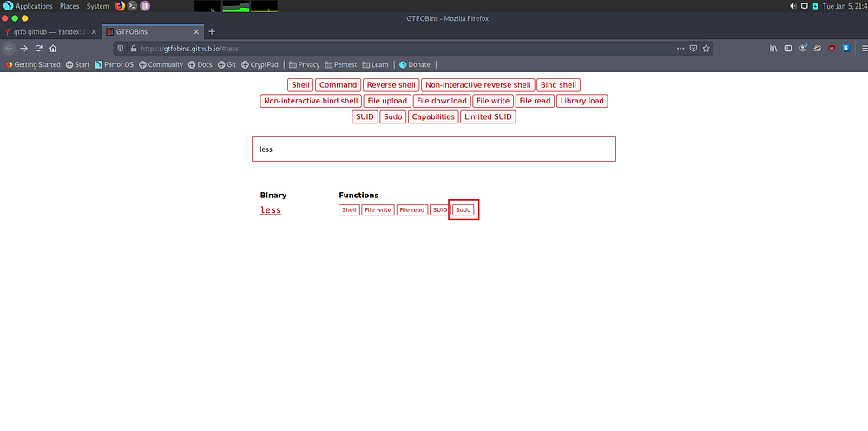Filter by Capabilities in top filter list
This screenshot has height=431, width=868.
click(433, 117)
